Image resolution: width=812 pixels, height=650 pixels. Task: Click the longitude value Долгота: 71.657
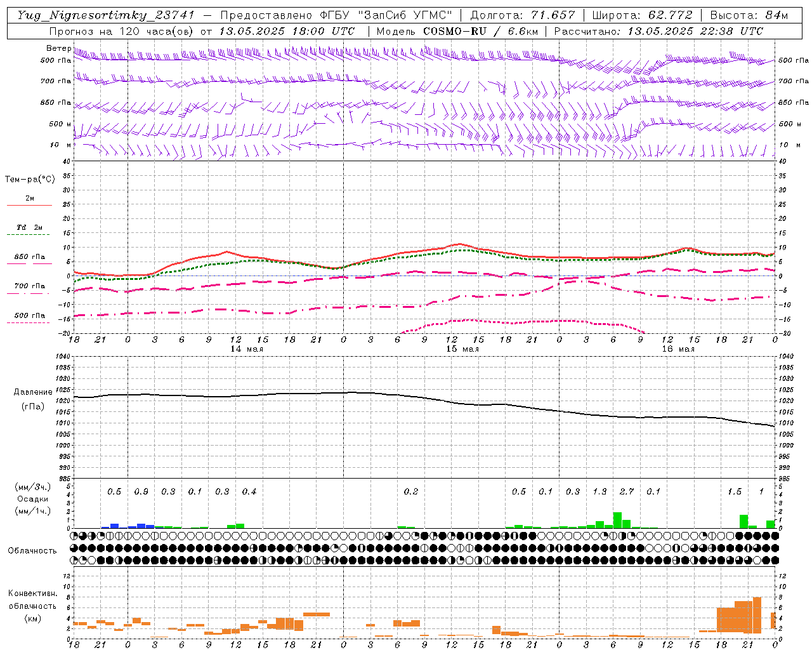pyautogui.click(x=523, y=15)
